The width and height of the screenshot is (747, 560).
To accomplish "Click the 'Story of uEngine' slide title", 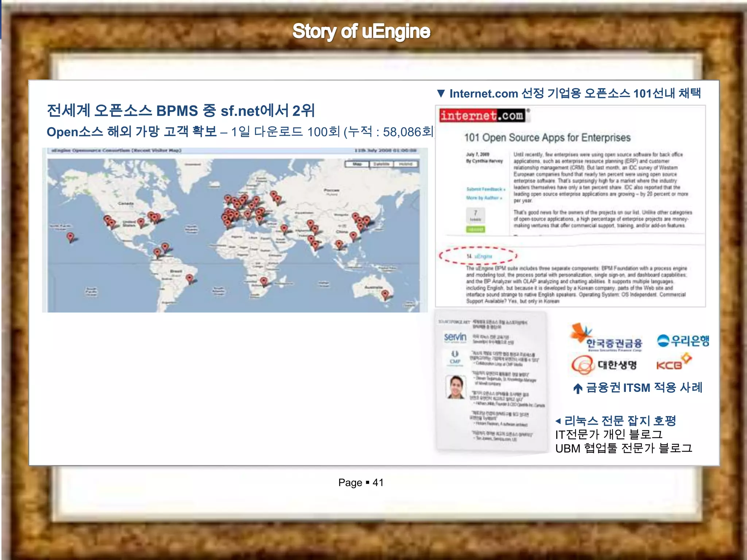I will 361,32.
